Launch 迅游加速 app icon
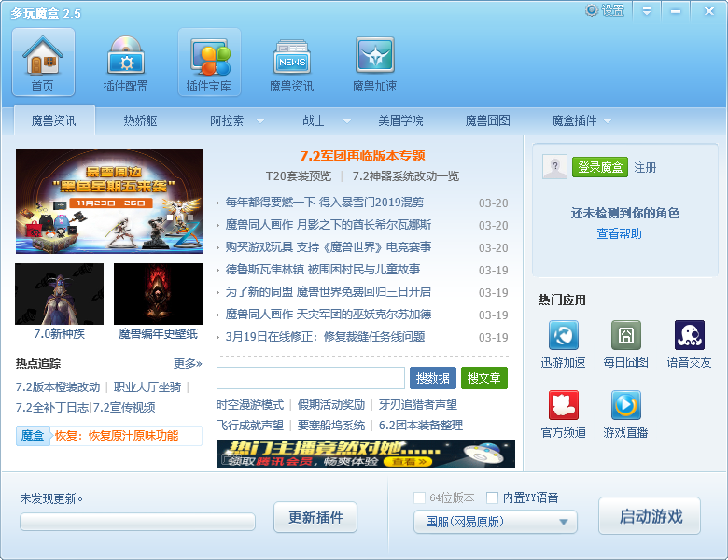Screen dimensions: 728x560 click(x=563, y=335)
